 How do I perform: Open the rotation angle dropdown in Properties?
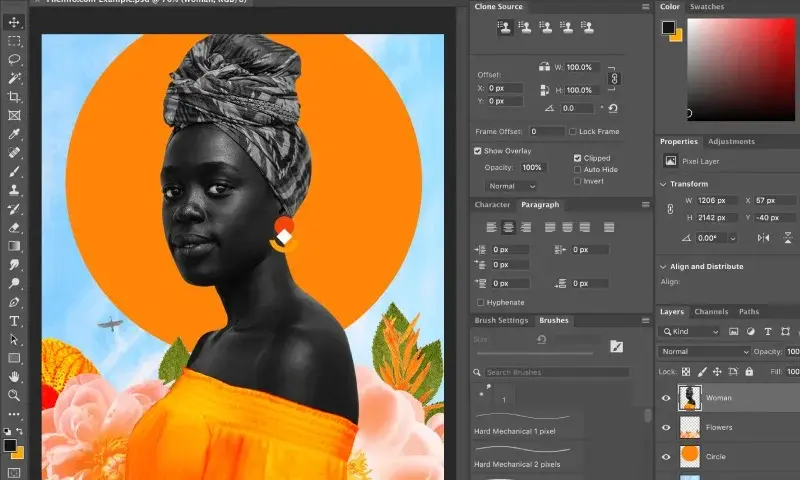coord(733,238)
